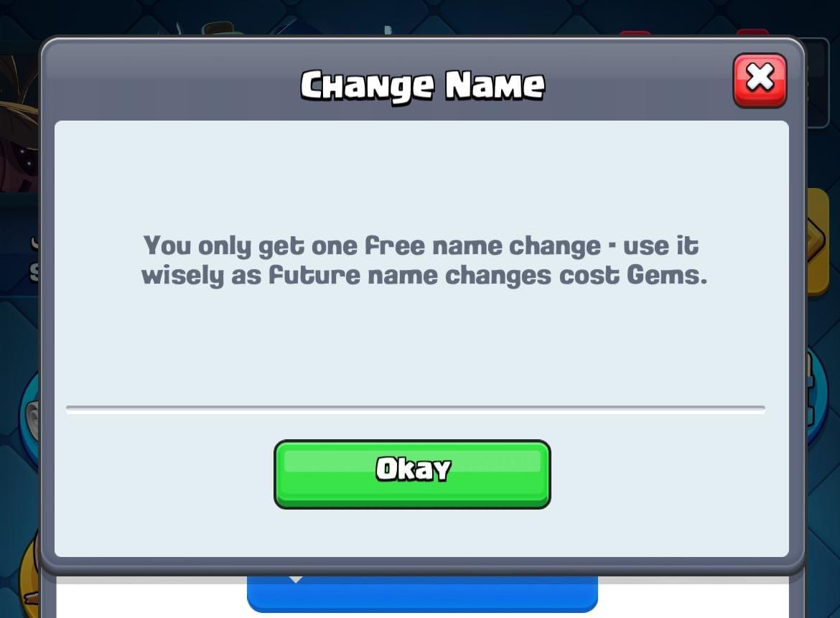The width and height of the screenshot is (840, 618).
Task: Select the free name change warning message
Action: pos(424,261)
